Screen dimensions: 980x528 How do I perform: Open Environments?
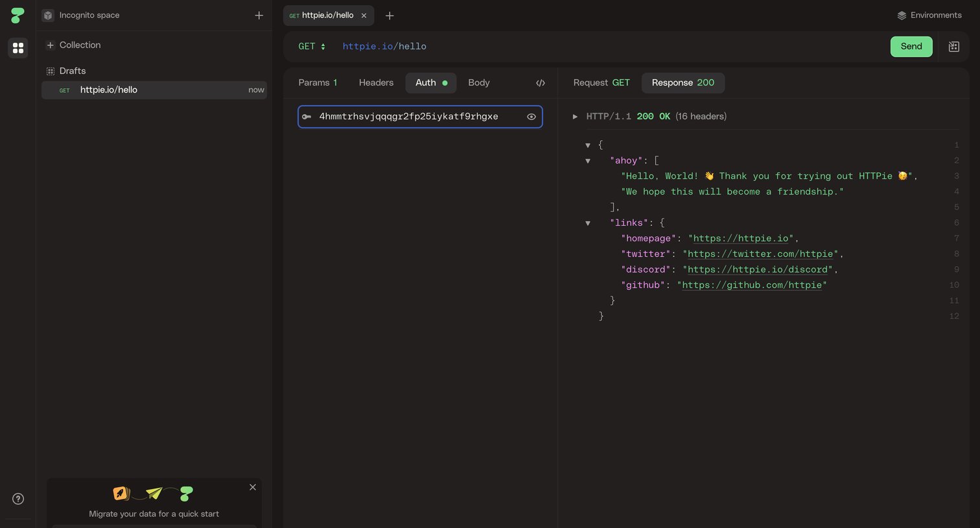pyautogui.click(x=929, y=16)
